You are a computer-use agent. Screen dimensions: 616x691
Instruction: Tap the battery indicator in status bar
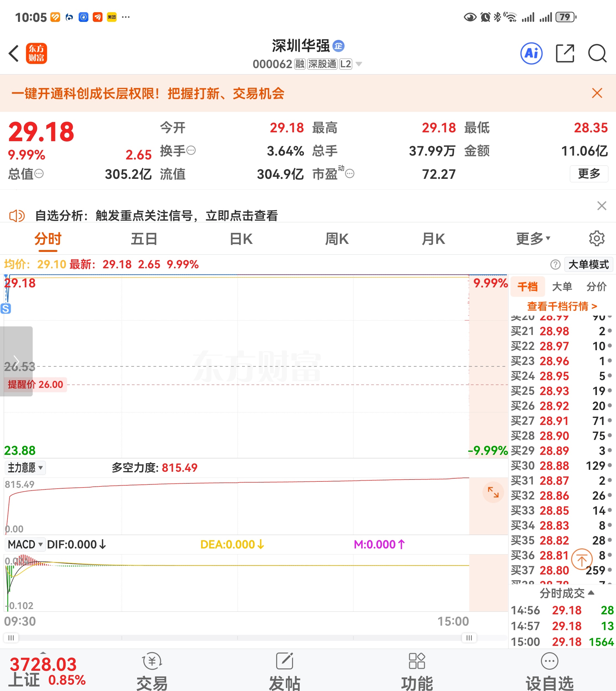tap(566, 17)
